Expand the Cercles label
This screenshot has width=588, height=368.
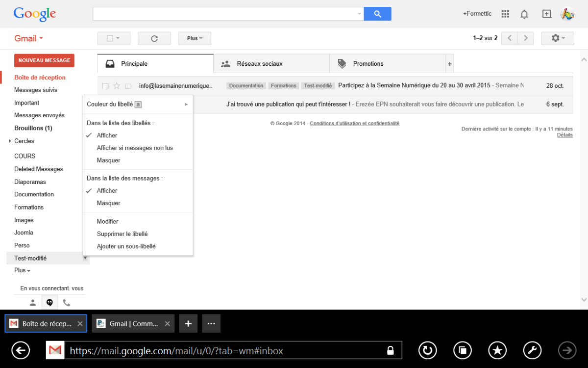coord(10,141)
